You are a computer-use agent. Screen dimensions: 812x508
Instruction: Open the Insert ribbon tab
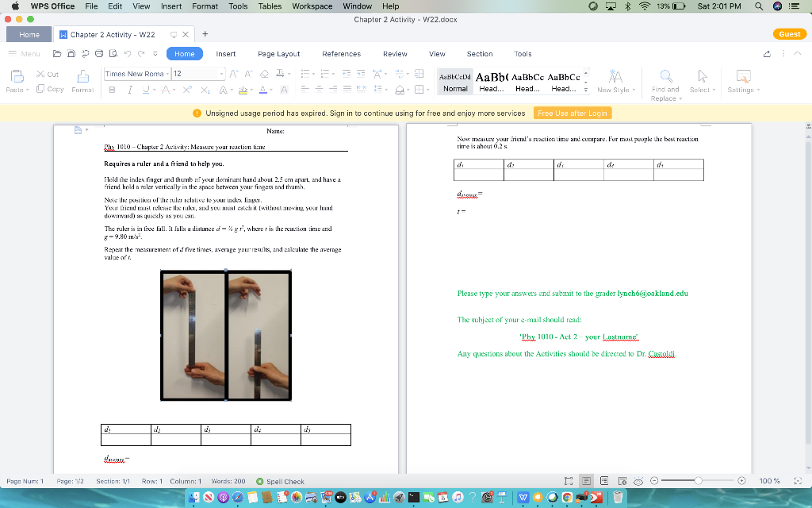point(226,54)
